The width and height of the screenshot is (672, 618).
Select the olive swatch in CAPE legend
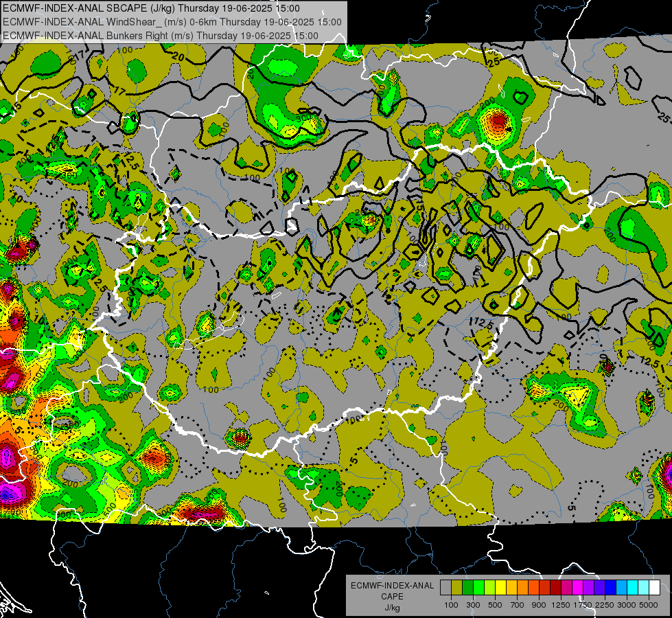coord(456,588)
